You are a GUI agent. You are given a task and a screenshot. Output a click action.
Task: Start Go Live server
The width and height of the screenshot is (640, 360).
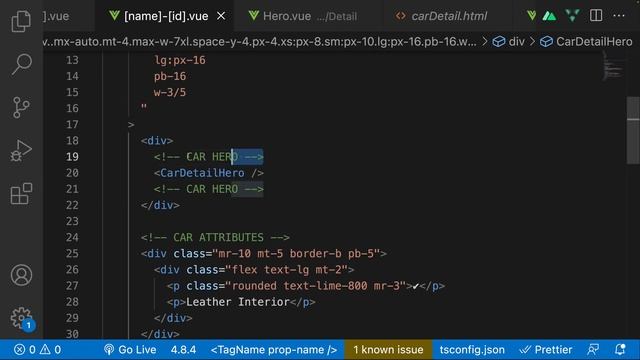[x=130, y=350]
